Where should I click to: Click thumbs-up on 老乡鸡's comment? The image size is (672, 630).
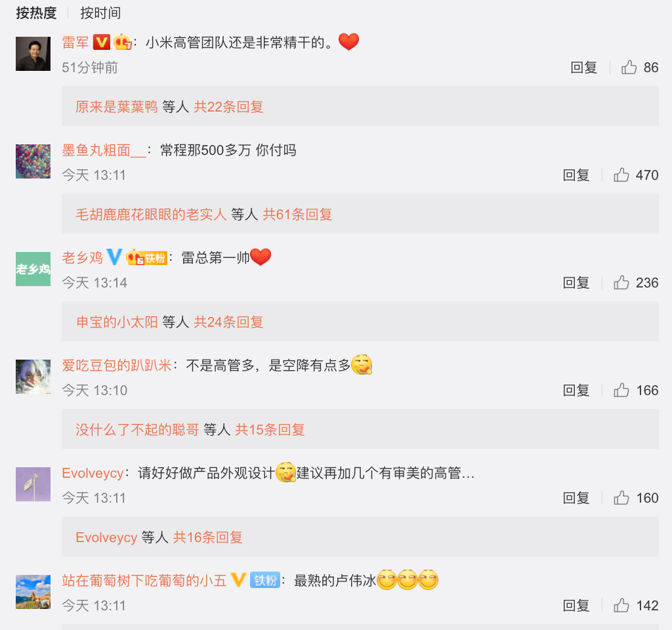(621, 283)
